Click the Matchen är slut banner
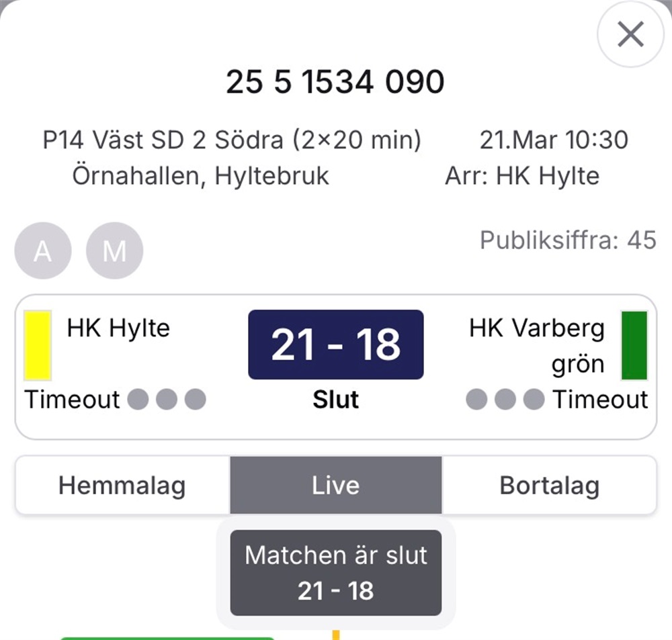The height and width of the screenshot is (640, 672). [x=335, y=573]
